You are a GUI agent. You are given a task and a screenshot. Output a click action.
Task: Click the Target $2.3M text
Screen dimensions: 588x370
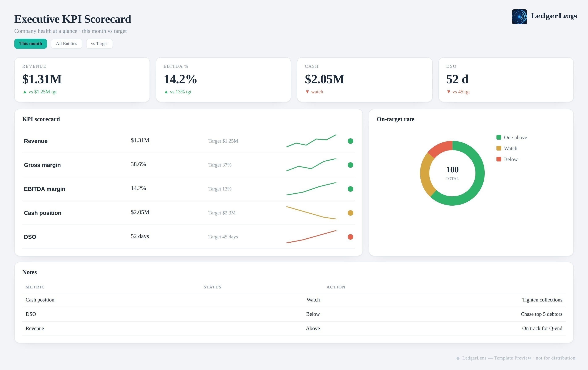tap(222, 213)
